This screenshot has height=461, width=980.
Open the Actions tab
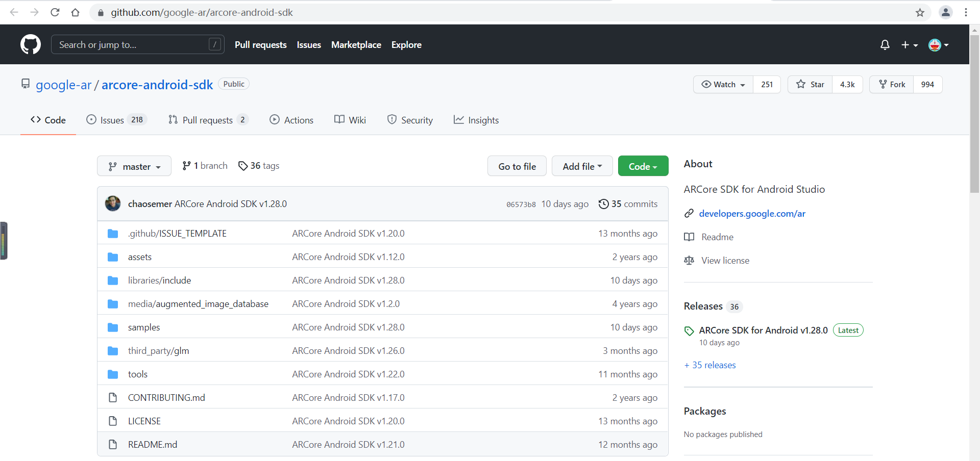[x=291, y=120]
